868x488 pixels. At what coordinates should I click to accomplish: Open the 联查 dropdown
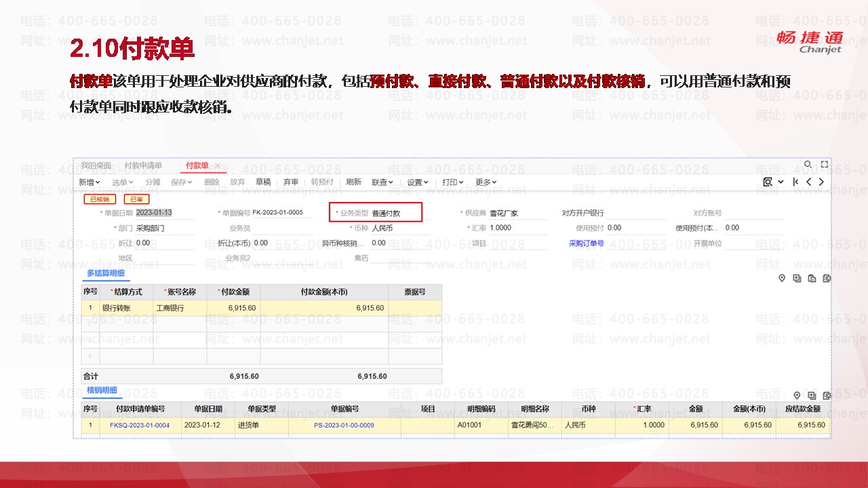click(382, 182)
